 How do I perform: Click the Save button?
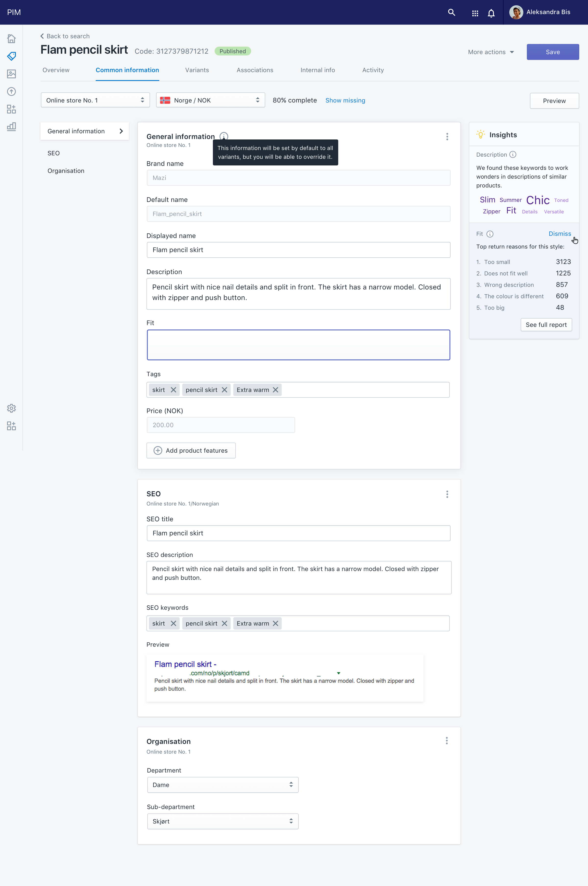tap(552, 52)
